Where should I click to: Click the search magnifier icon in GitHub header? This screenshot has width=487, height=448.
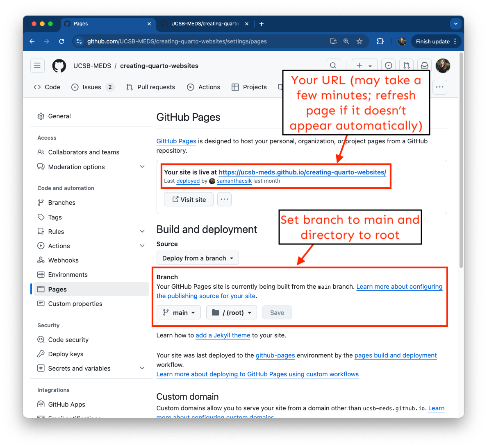tap(333, 66)
